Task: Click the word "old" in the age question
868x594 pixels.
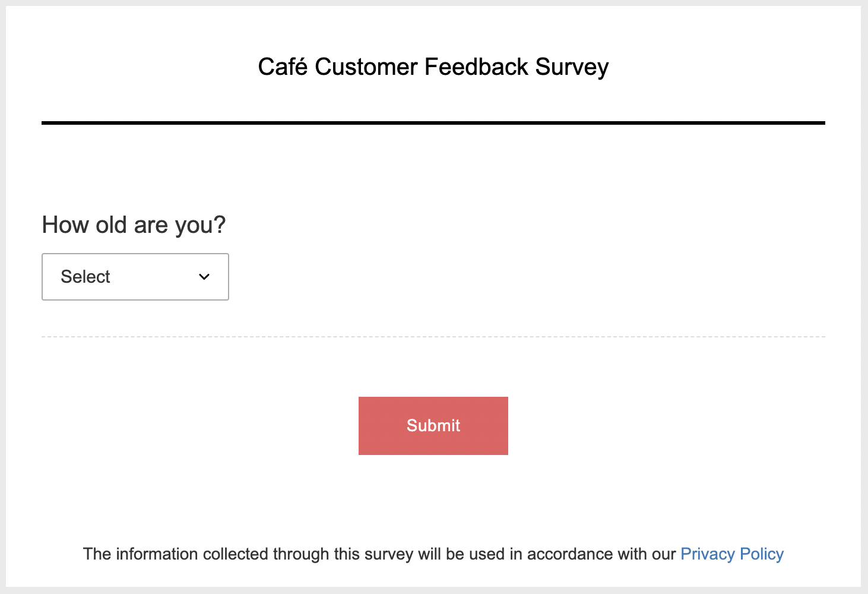Action: [112, 225]
